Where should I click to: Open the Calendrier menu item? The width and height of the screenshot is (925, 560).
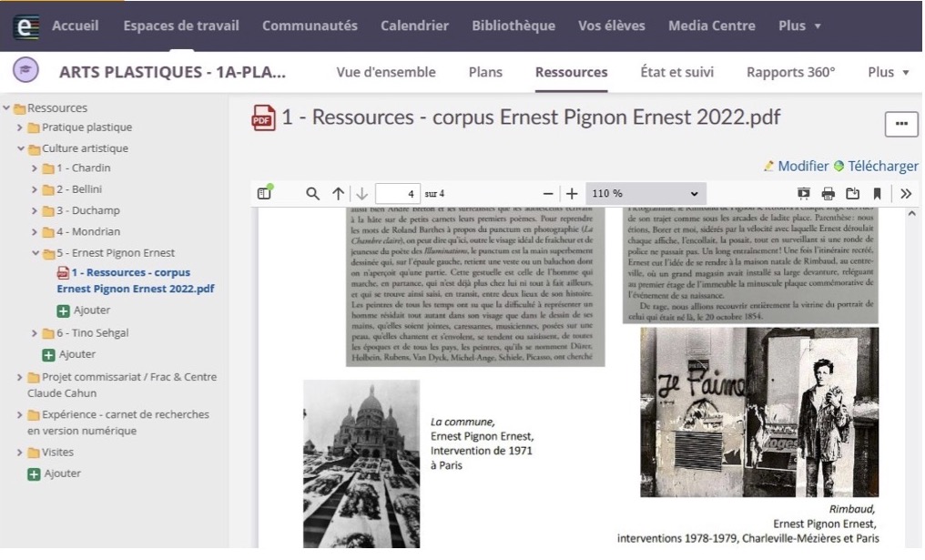coord(414,25)
